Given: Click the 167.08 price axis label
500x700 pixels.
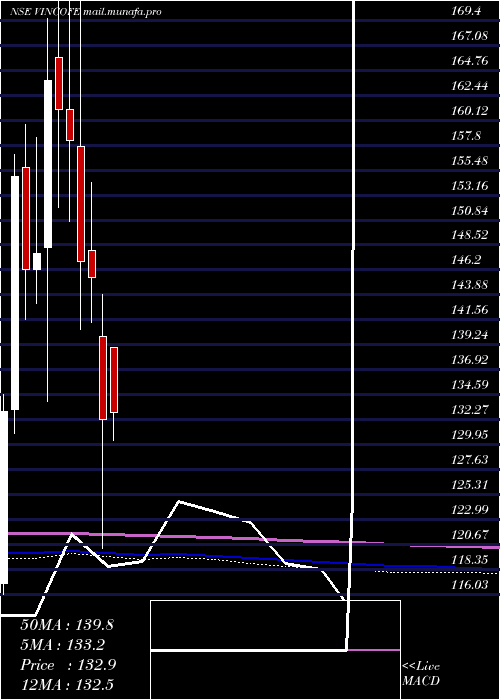Looking at the screenshot, I should 470,36.
